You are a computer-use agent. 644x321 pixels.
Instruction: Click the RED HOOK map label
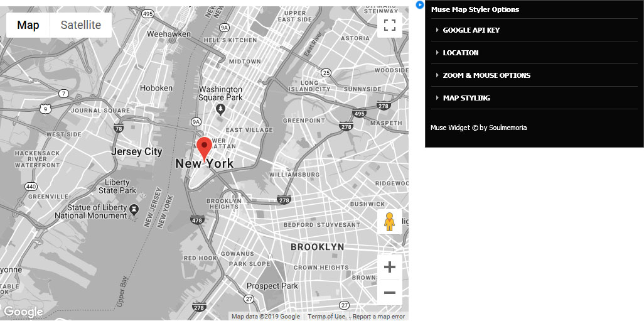pos(200,258)
